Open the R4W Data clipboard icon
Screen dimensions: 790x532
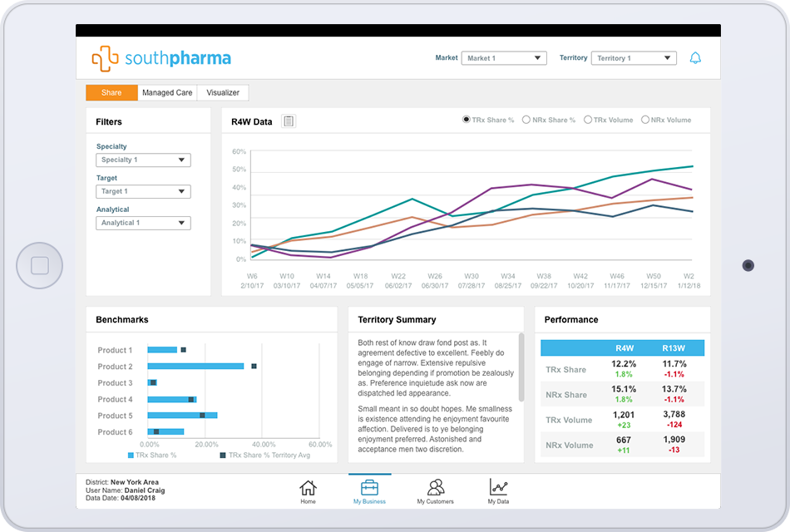coord(289,121)
